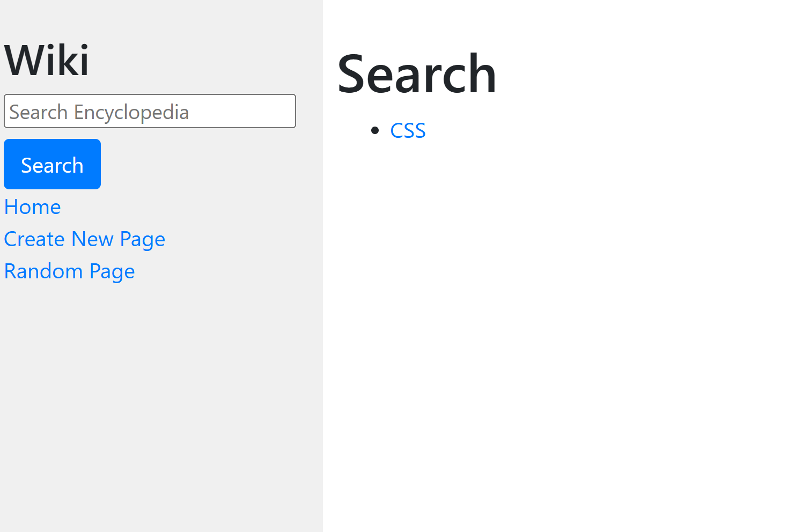The width and height of the screenshot is (788, 532).
Task: View the CSS encyclopedia entry
Action: click(408, 131)
